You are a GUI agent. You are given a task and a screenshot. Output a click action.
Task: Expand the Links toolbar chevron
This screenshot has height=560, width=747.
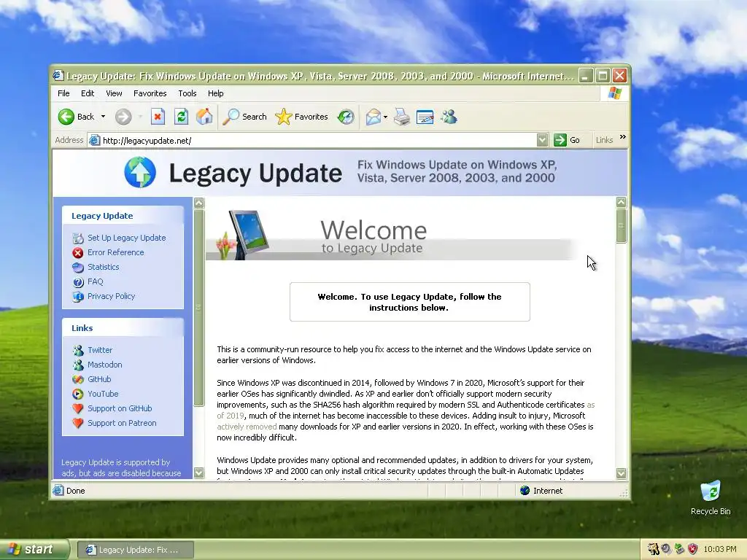[623, 137]
